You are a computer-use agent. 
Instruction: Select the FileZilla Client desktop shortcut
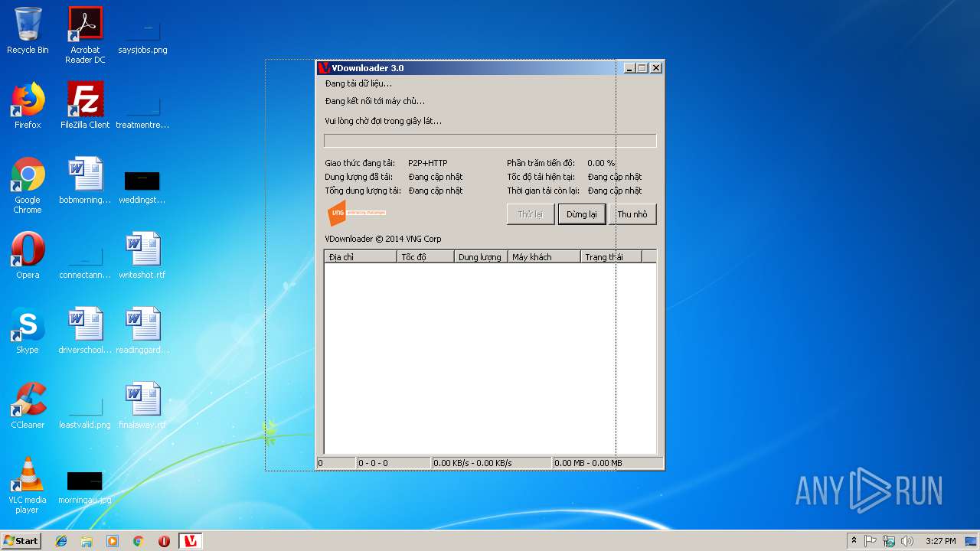[x=85, y=106]
